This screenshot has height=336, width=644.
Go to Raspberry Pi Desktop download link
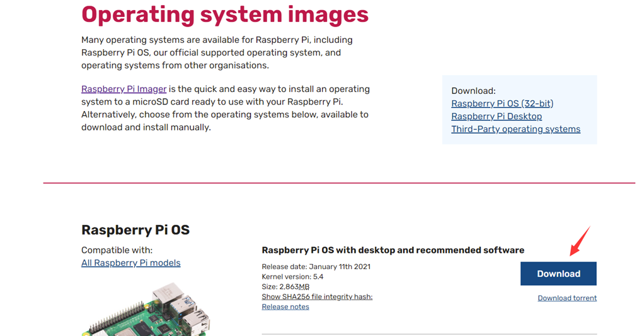point(497,116)
